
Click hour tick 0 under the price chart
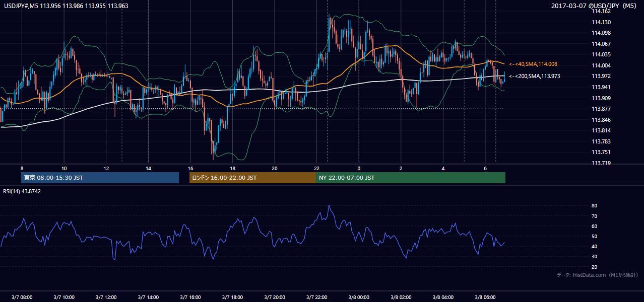pos(359,168)
